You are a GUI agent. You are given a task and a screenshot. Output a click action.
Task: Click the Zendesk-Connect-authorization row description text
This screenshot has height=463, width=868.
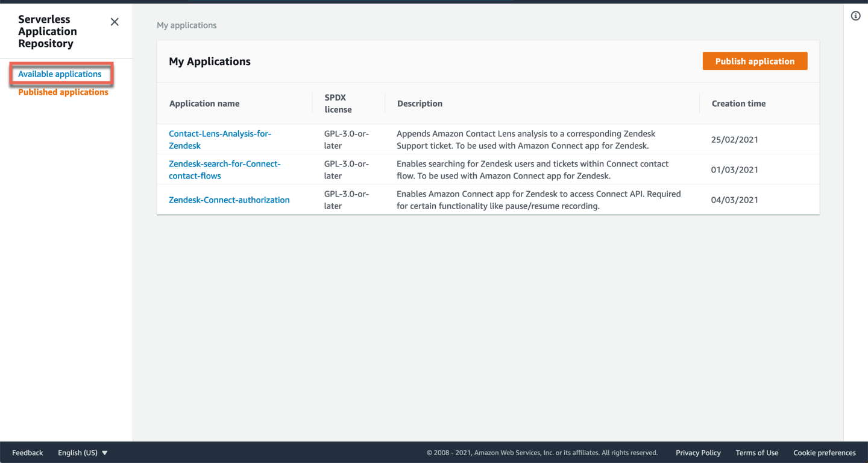pyautogui.click(x=538, y=200)
